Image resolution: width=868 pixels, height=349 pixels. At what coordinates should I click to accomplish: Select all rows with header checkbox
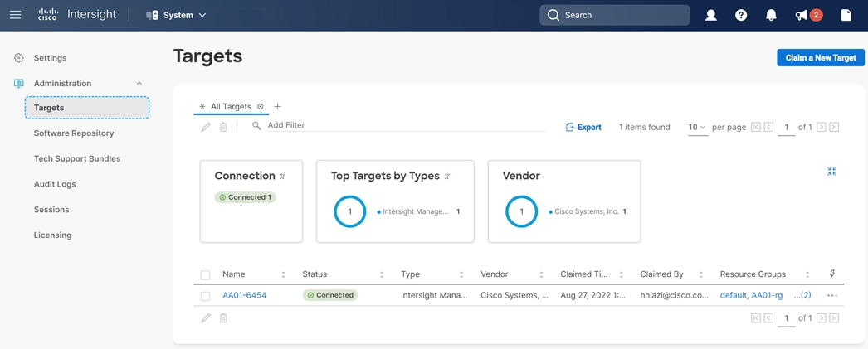(x=205, y=275)
